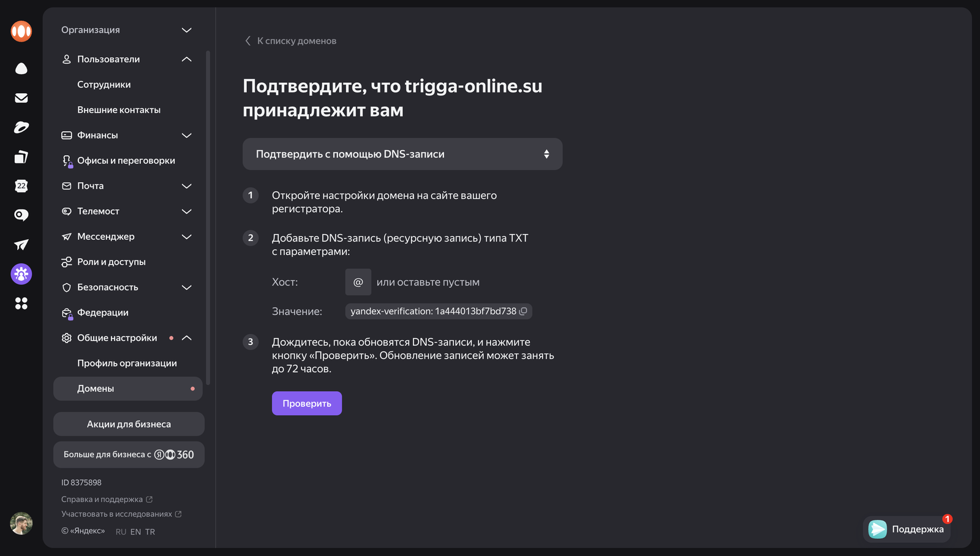Open 'Профиль организации' in the sidebar

click(x=127, y=363)
